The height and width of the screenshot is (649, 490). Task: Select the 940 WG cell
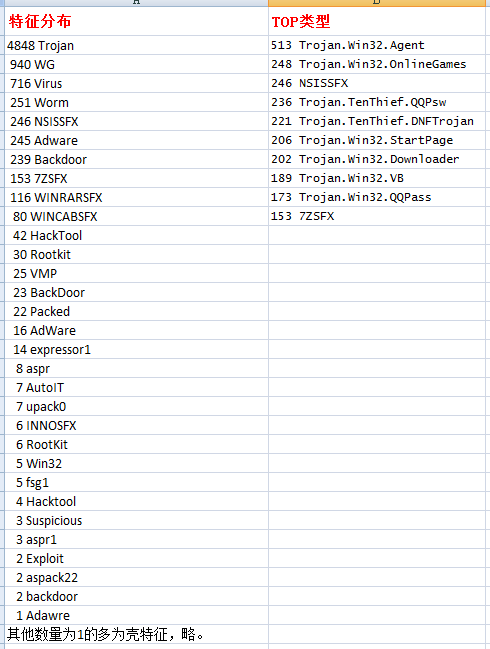136,64
